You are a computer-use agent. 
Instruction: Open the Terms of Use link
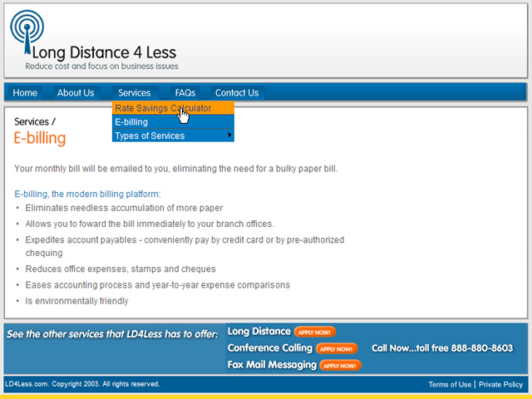coord(449,384)
